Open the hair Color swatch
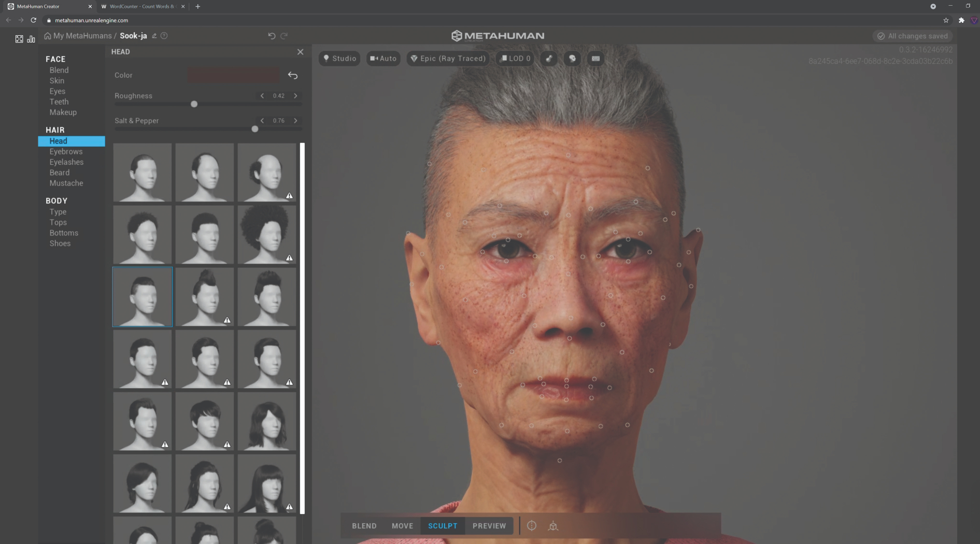The height and width of the screenshot is (544, 980). [233, 75]
